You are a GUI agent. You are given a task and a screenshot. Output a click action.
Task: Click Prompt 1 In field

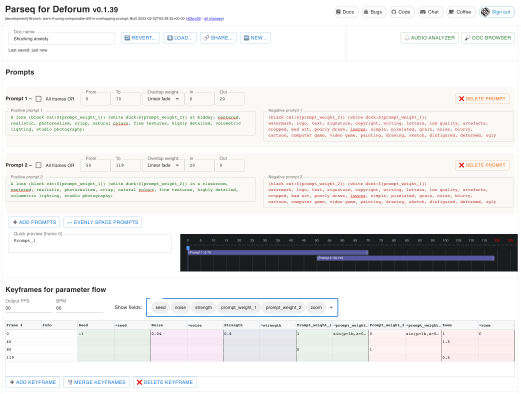tap(199, 99)
